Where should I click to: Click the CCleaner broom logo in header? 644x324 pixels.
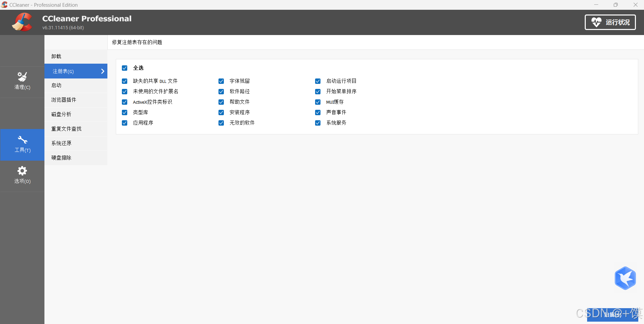click(x=22, y=22)
